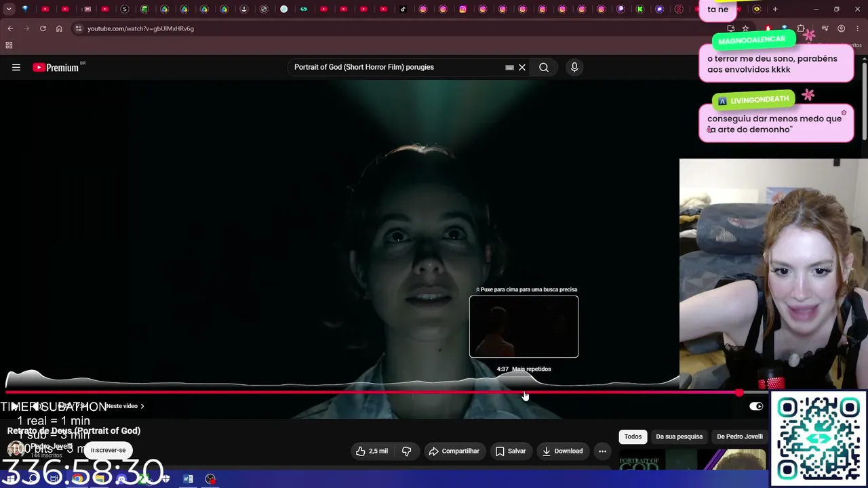Viewport: 868px width, 488px height.
Task: Open the Chrome apps grid shortcut
Action: [9, 45]
